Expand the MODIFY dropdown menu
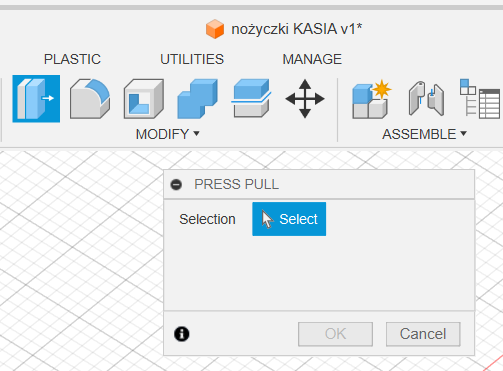This screenshot has height=371, width=503. 167,134
